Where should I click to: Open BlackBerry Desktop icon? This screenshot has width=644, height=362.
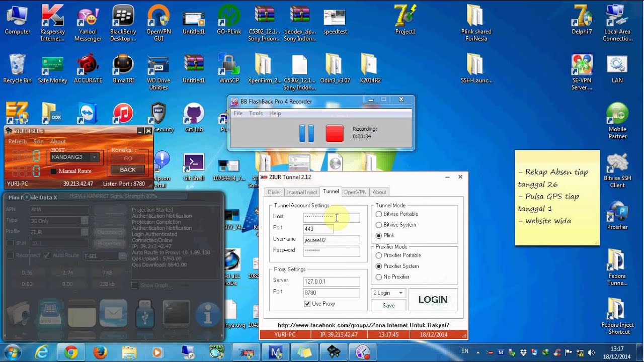coord(123,23)
